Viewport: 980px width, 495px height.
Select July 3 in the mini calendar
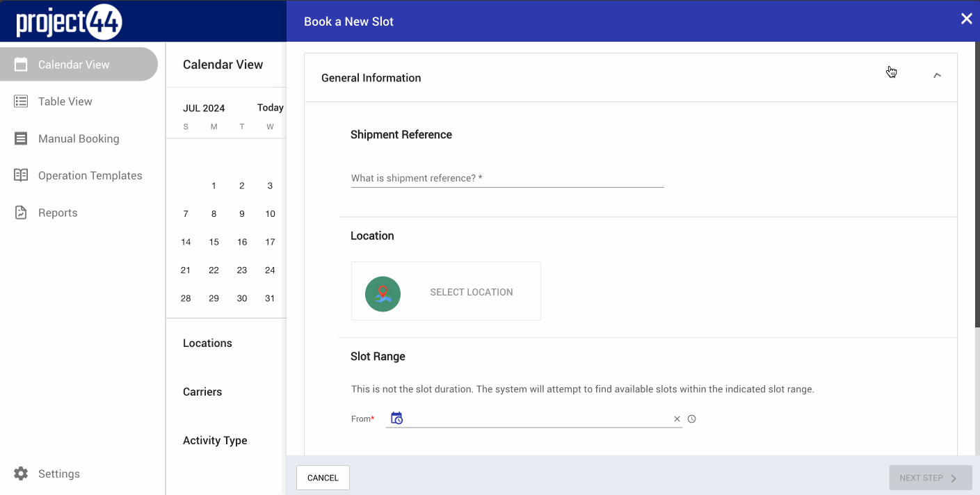point(270,186)
